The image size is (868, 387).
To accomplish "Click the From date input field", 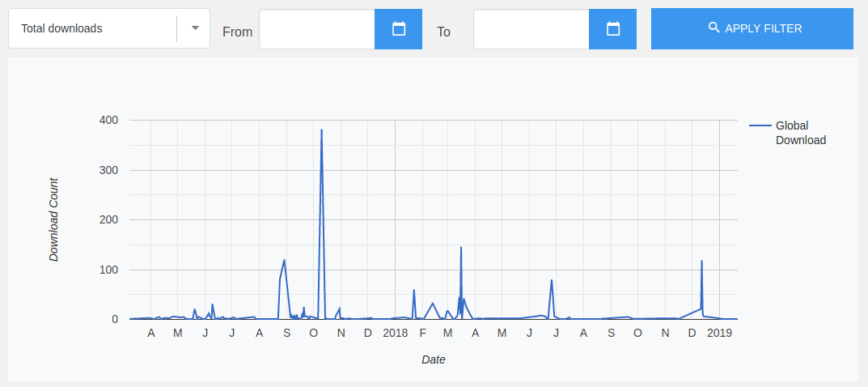I will pos(317,29).
